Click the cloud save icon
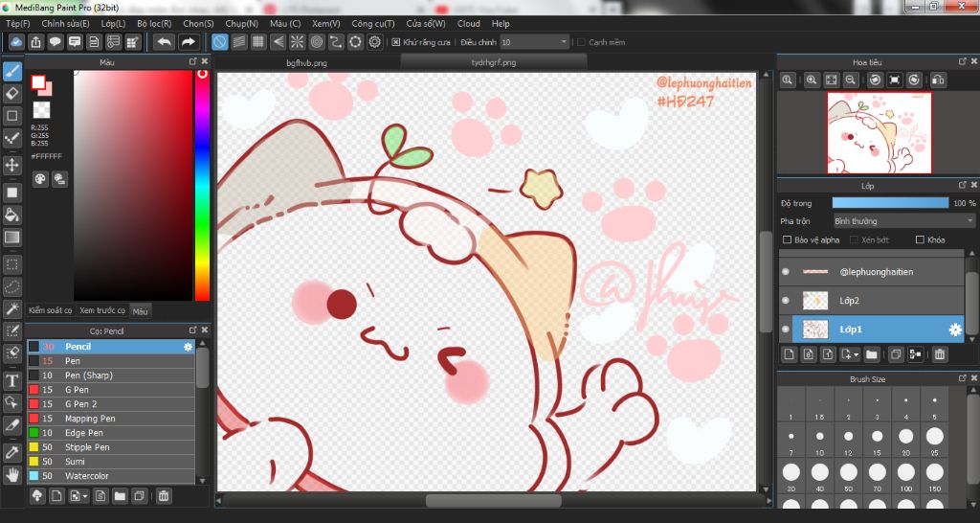Image resolution: width=980 pixels, height=523 pixels. 16,42
